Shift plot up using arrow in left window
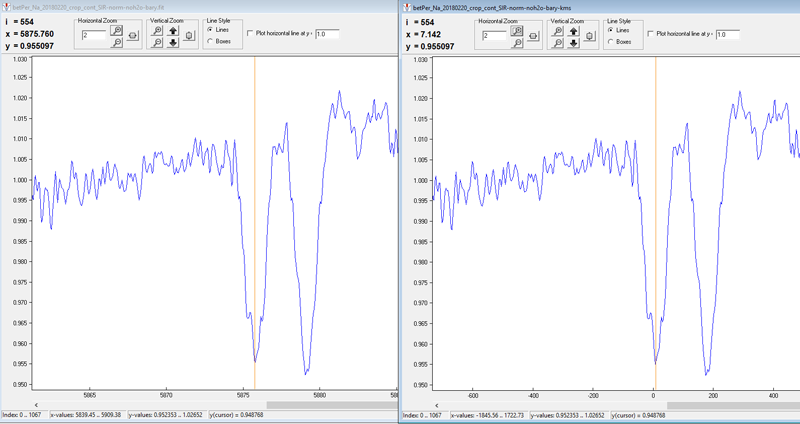 [x=173, y=31]
